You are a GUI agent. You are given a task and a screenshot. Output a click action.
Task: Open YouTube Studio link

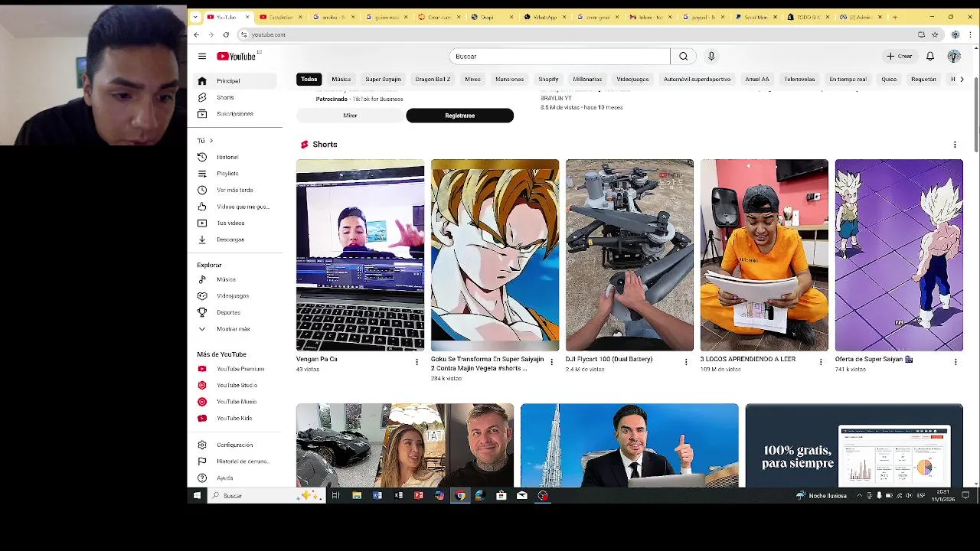tap(234, 385)
